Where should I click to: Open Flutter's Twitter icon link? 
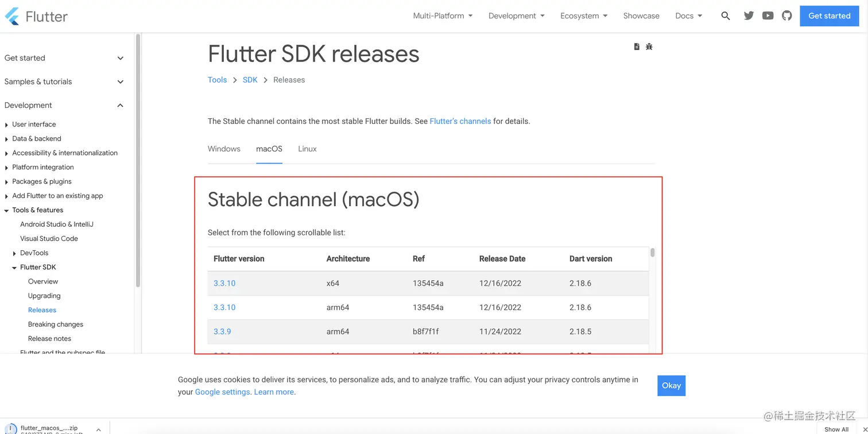749,16
